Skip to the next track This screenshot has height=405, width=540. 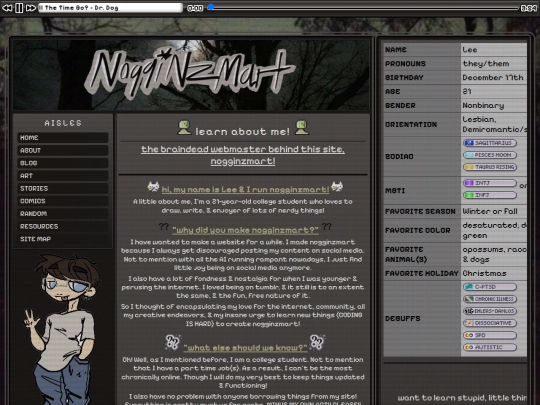(31, 8)
